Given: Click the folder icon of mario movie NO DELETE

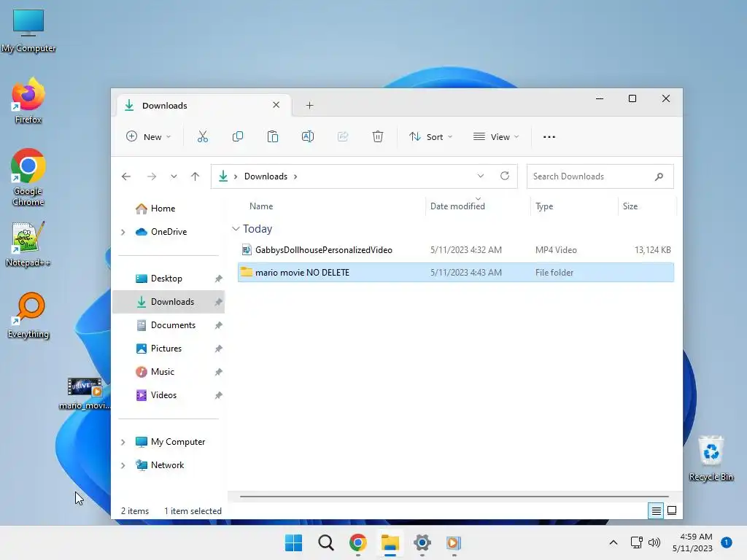Looking at the screenshot, I should 247,272.
